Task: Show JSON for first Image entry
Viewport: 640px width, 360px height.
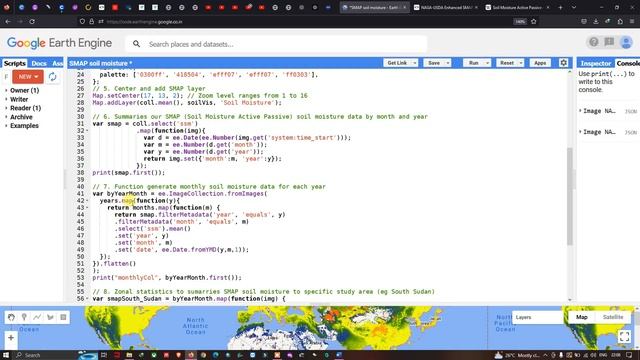Action: tap(631, 111)
